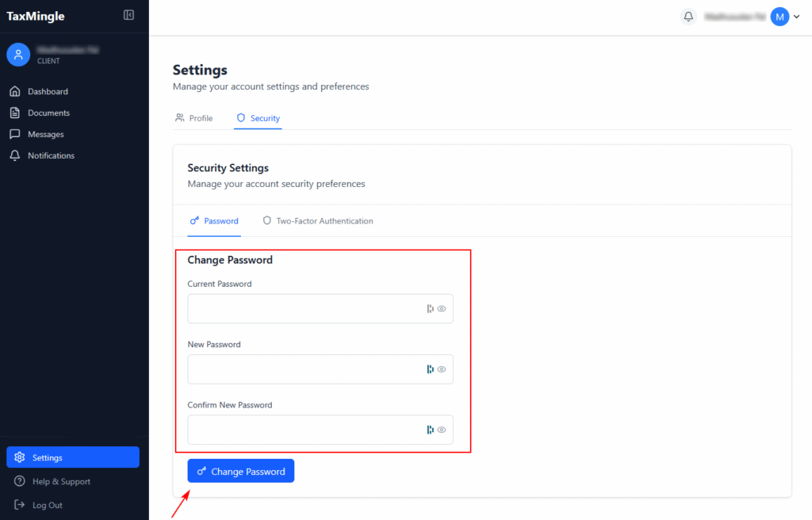The height and width of the screenshot is (520, 812).
Task: Go to Messages in sidebar
Action: (45, 134)
